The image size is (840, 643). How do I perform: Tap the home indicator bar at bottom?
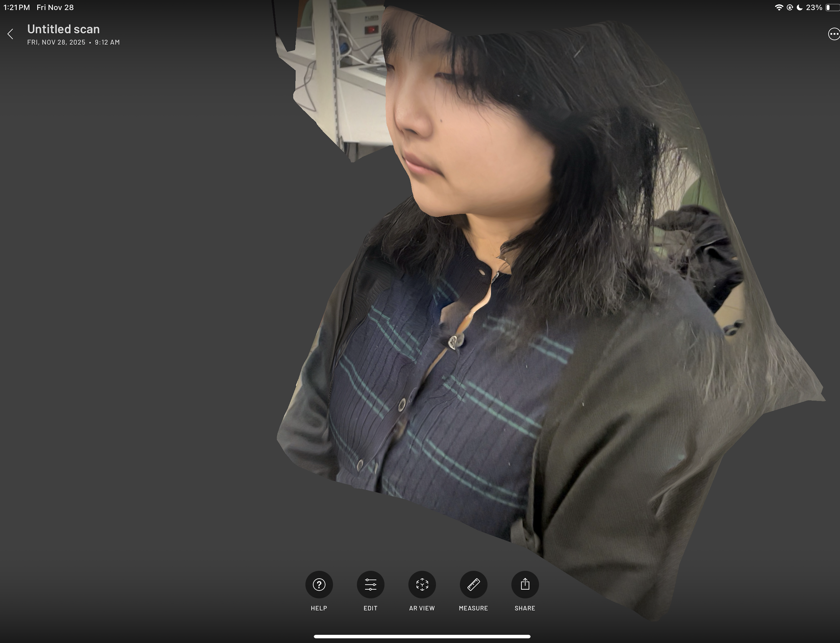tap(422, 637)
